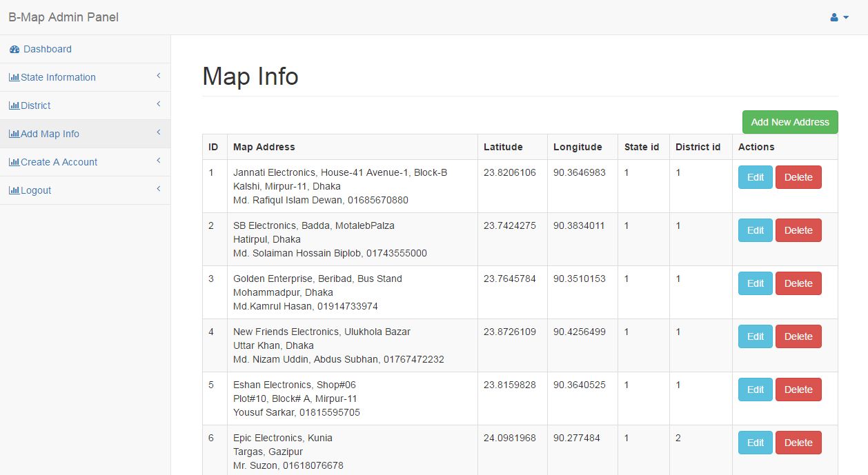The image size is (868, 475).
Task: Select District in the sidebar
Action: [85, 105]
